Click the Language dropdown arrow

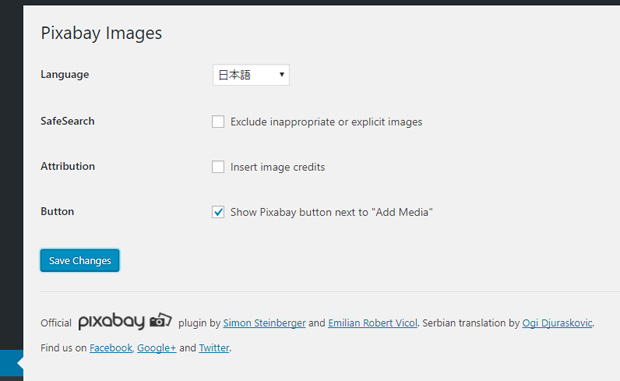click(282, 74)
